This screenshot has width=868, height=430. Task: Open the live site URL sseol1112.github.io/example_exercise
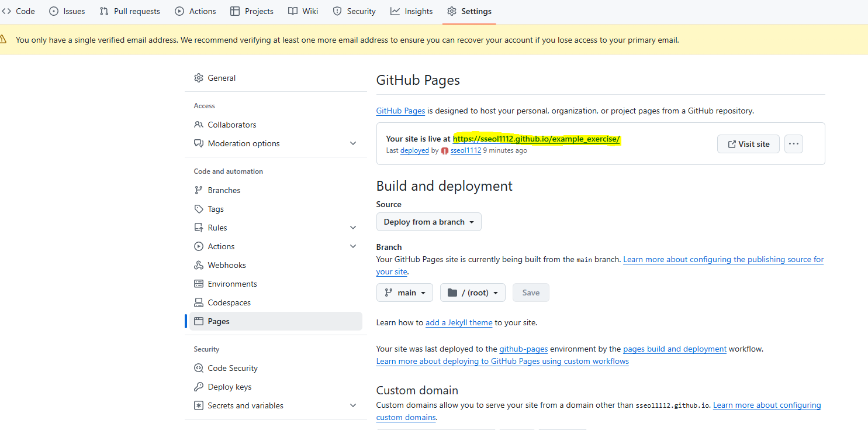[536, 139]
